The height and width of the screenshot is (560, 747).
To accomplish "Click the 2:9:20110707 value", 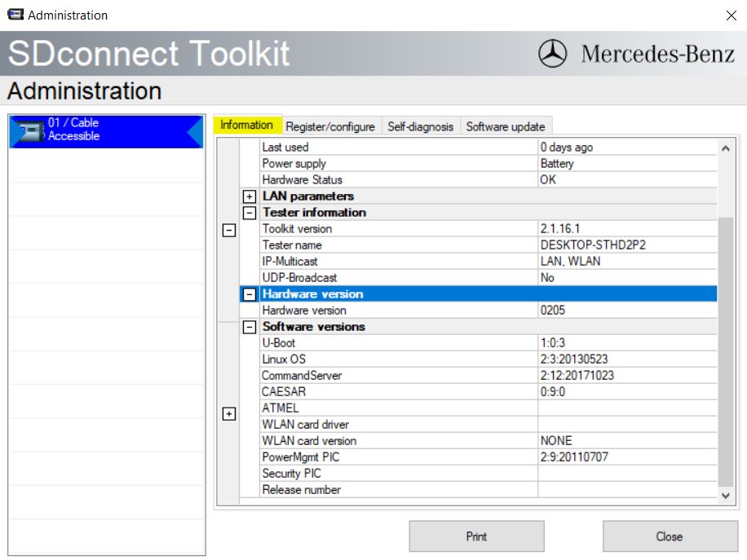I will (x=573, y=457).
